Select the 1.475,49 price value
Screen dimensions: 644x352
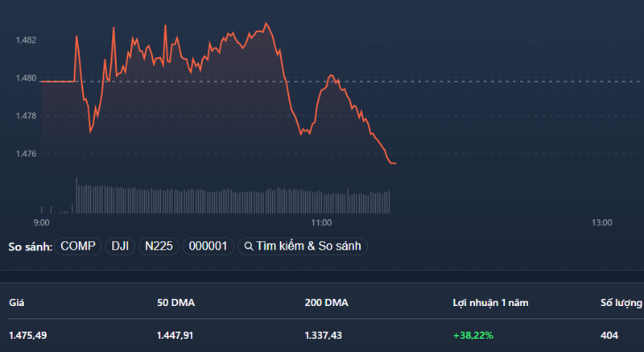tap(28, 335)
